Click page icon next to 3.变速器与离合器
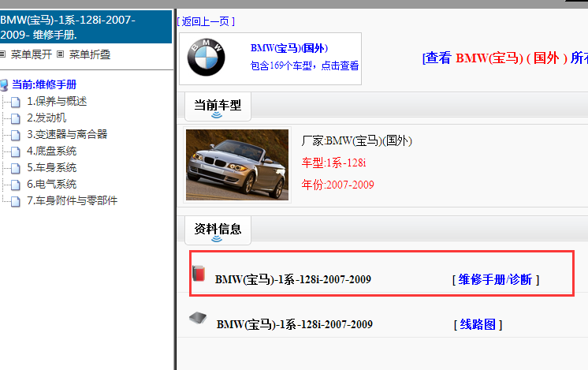 16,135
